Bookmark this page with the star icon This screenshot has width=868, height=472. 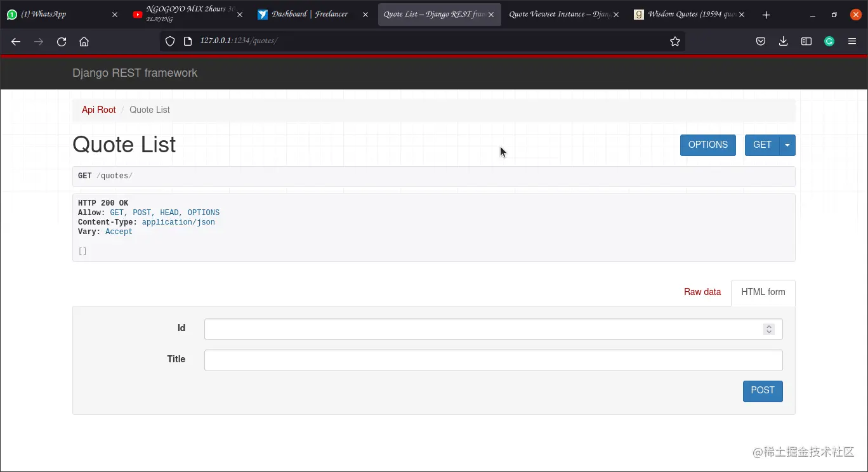coord(675,41)
